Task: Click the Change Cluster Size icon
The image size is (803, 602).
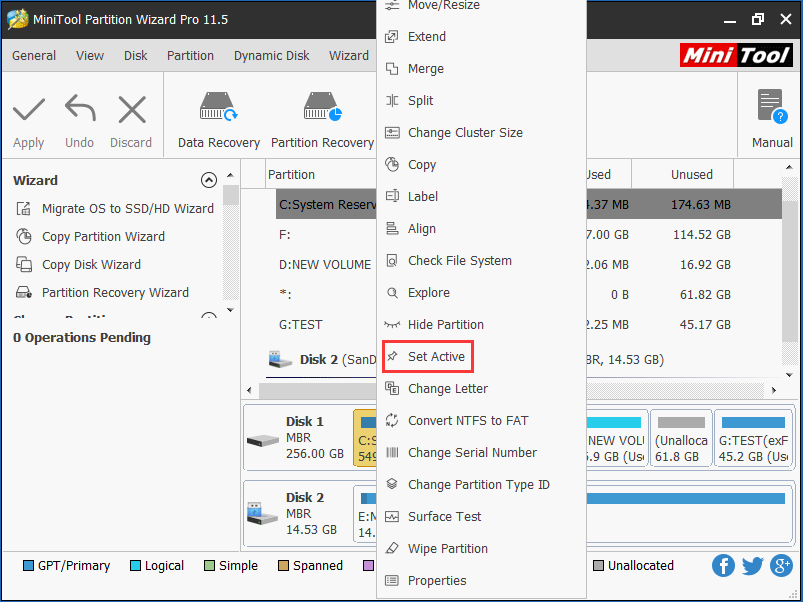Action: click(392, 133)
